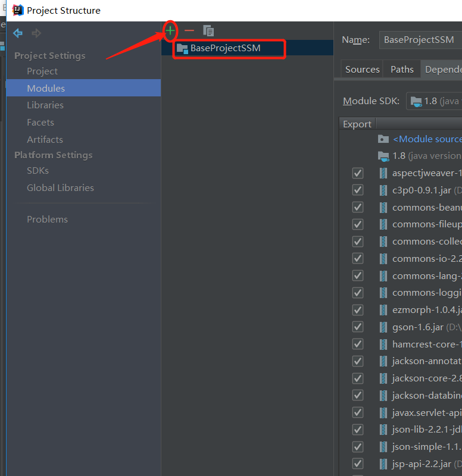This screenshot has height=476, width=462.
Task: Open Libraries in sidebar
Action: (x=45, y=105)
